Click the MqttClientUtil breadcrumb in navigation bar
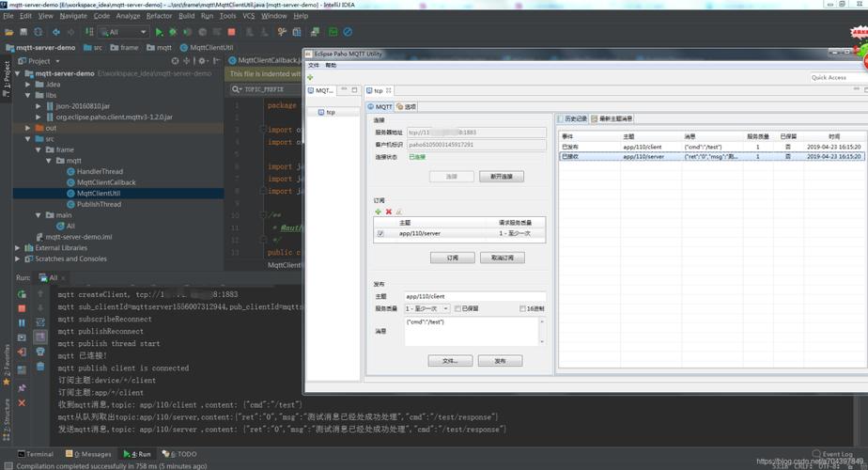This screenshot has height=470, width=868. click(207, 48)
